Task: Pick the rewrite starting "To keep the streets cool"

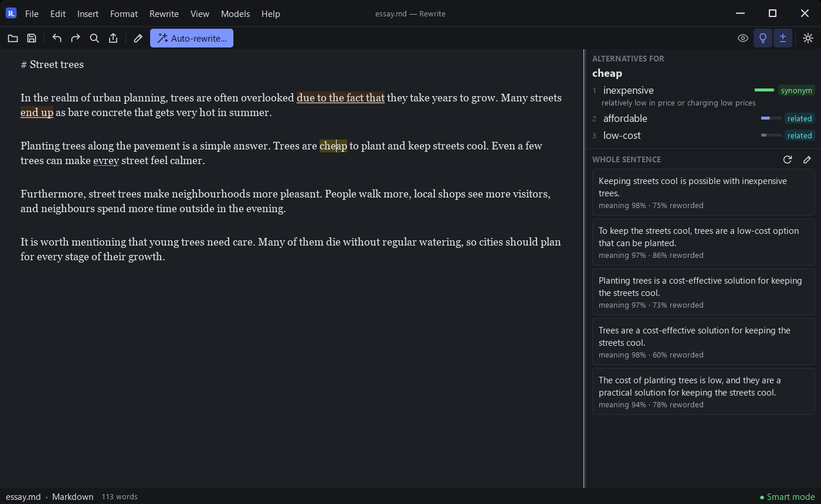Action: (x=703, y=242)
